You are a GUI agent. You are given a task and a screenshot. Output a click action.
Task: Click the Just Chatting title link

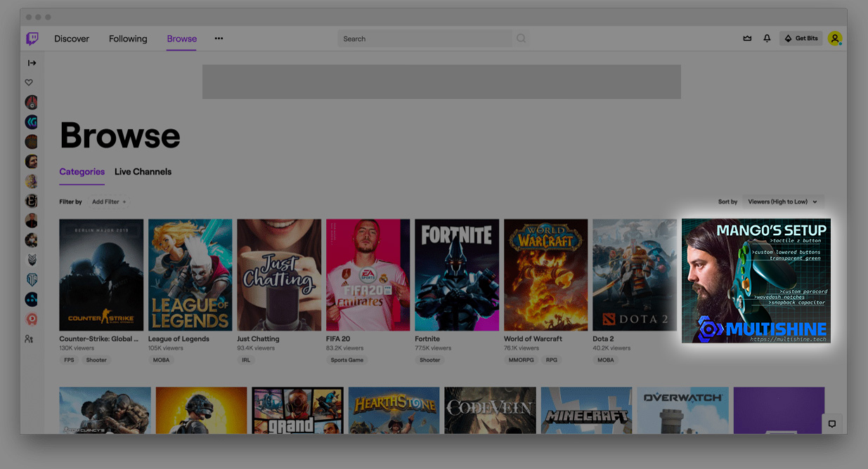[x=258, y=339]
